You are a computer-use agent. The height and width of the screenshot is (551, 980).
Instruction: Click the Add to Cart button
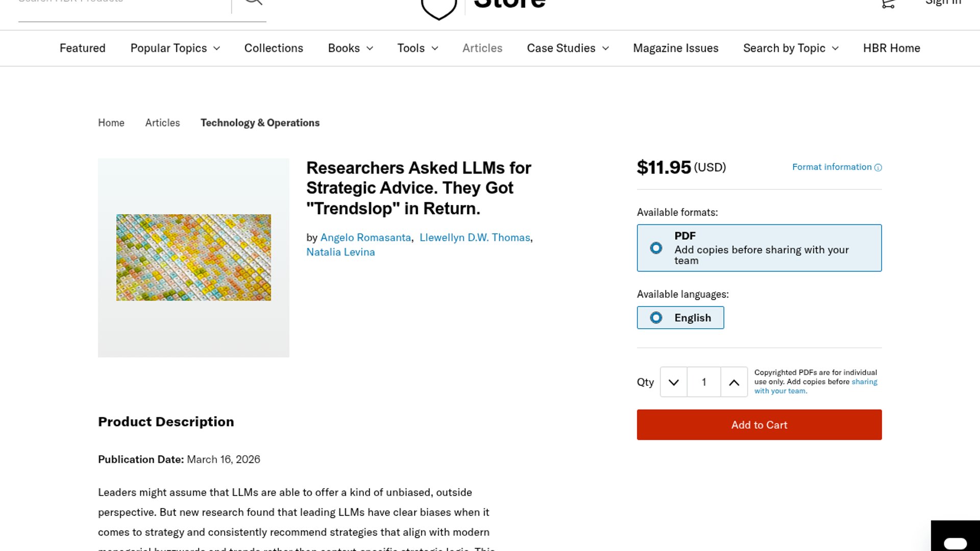[x=759, y=424]
